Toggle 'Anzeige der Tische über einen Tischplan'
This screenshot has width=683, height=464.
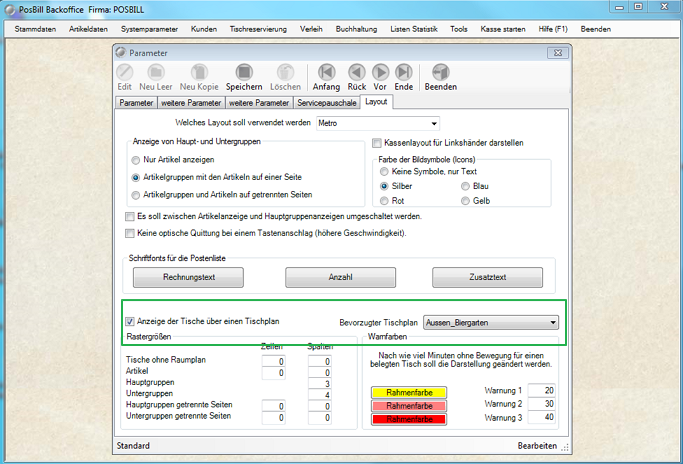click(x=130, y=322)
